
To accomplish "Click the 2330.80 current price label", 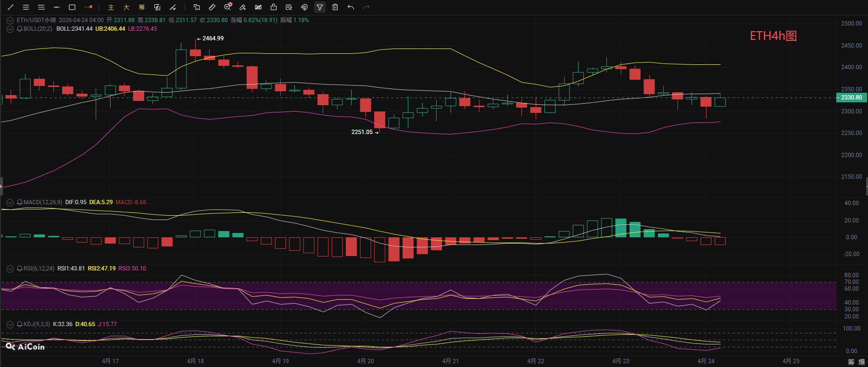I will pyautogui.click(x=851, y=98).
